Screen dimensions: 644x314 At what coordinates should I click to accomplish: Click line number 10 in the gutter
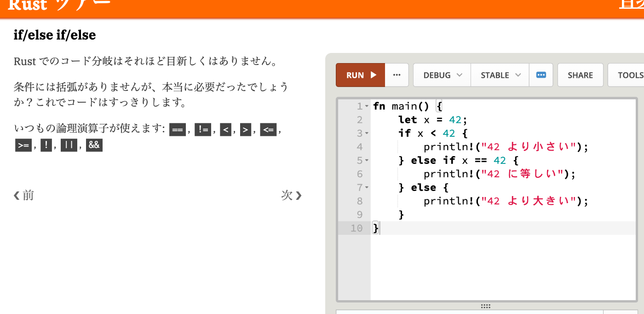[356, 228]
